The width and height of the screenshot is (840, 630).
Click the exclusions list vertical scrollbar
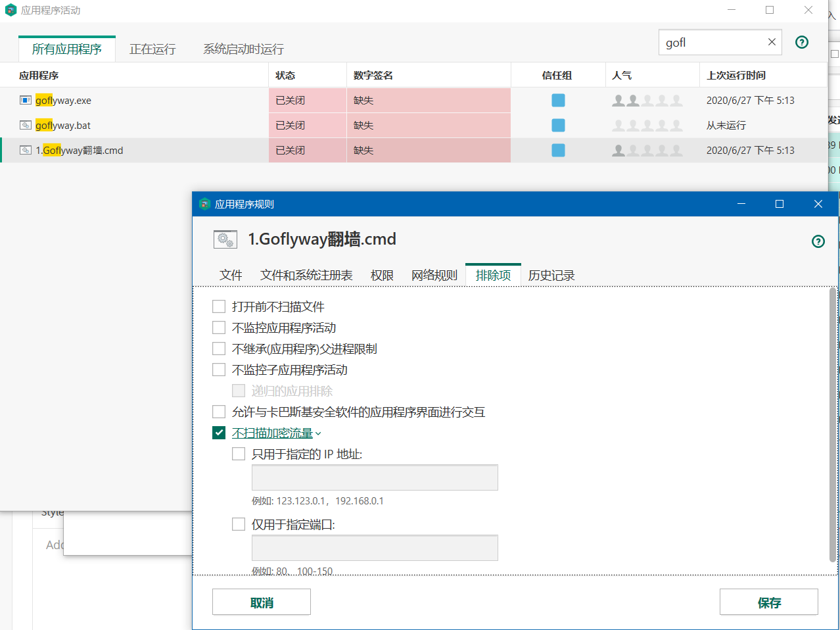pyautogui.click(x=833, y=424)
